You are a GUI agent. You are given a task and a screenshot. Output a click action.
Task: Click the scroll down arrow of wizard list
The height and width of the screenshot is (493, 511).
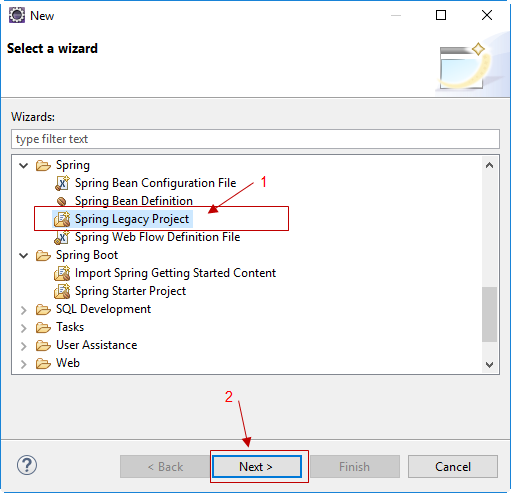coord(489,364)
